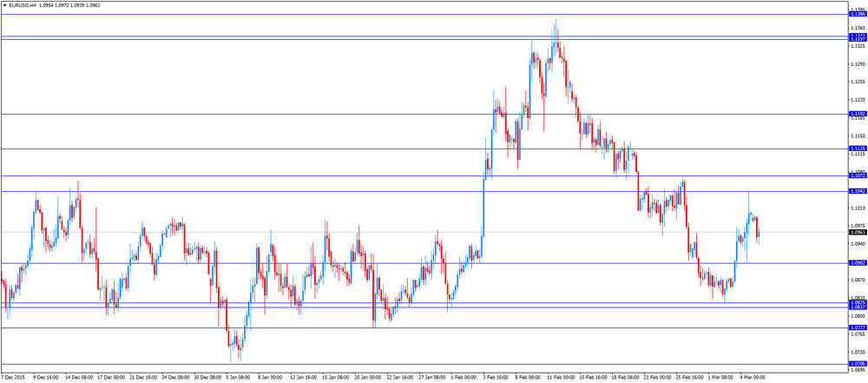Click the 3 Feb 16:00 time axis label
The image size is (868, 383).
click(497, 378)
